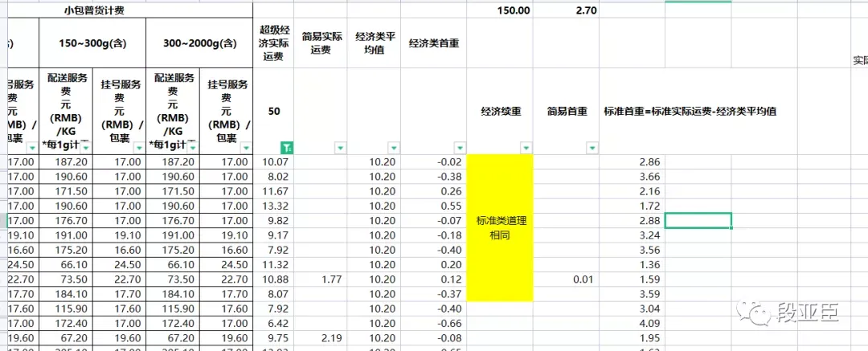Select the -0.07 value cell
The width and height of the screenshot is (868, 351).
[x=434, y=220]
